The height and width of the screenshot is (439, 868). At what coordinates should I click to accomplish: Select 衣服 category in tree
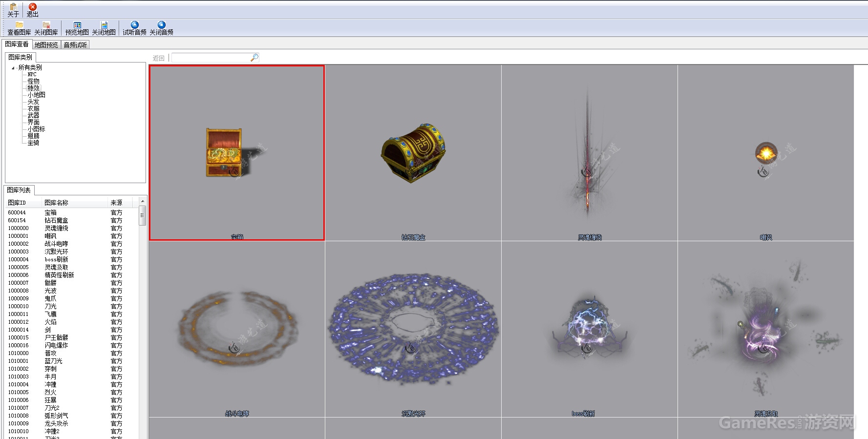pyautogui.click(x=33, y=108)
